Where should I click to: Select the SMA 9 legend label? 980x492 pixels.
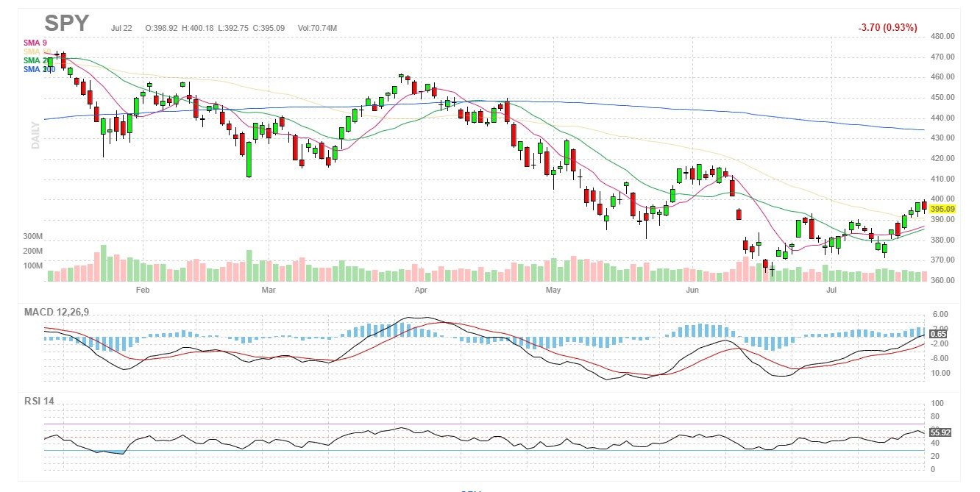pyautogui.click(x=35, y=43)
